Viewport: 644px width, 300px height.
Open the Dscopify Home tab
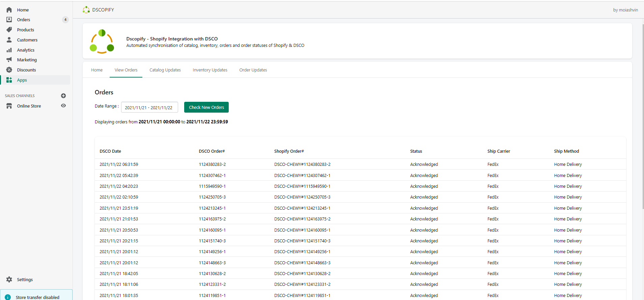(x=97, y=70)
